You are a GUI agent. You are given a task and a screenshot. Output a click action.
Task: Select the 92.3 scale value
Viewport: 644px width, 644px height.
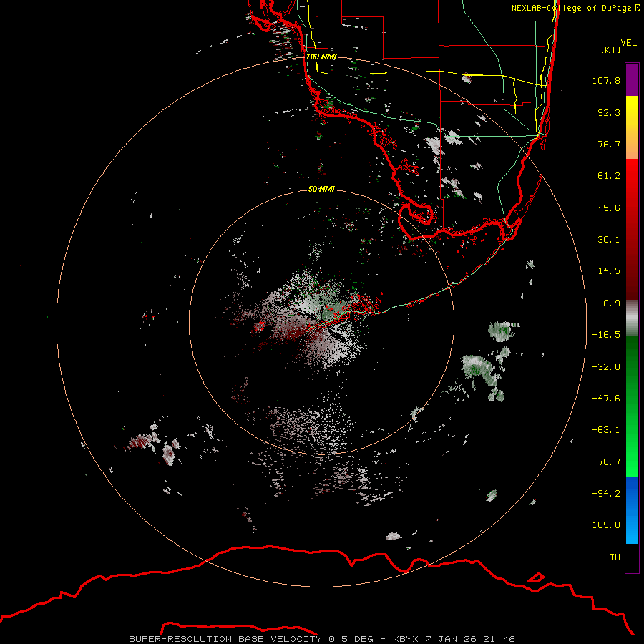click(609, 112)
